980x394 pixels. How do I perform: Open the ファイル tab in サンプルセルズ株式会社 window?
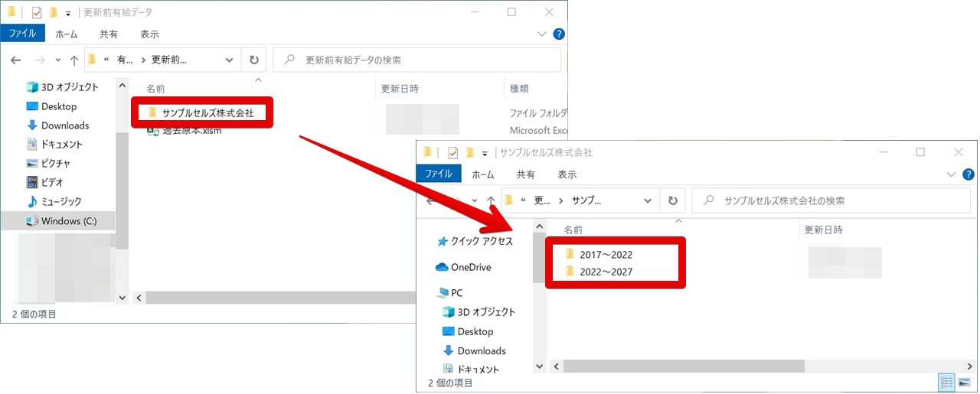click(439, 174)
